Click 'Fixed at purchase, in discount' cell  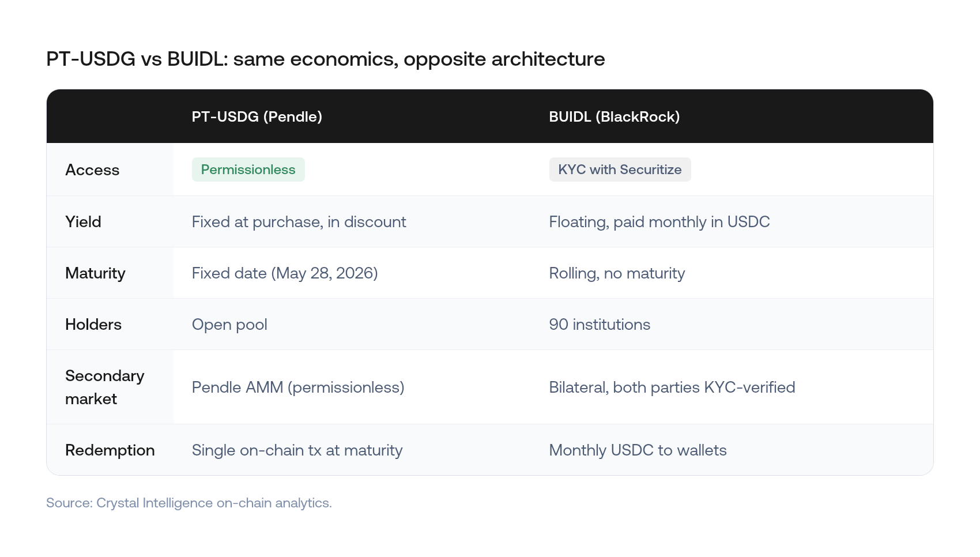tap(299, 222)
